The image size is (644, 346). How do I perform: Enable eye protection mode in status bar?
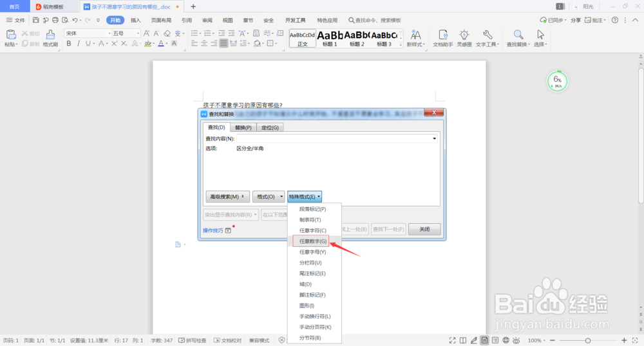(x=516, y=340)
